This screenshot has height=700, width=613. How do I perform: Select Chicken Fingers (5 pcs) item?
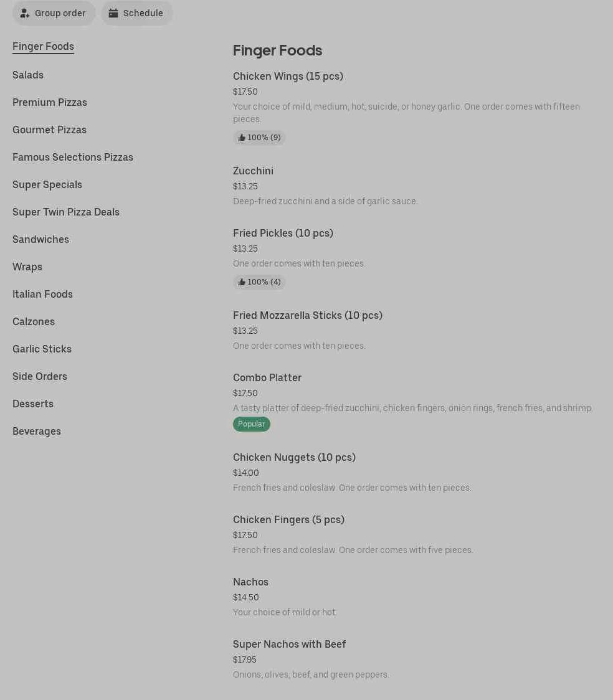coord(288,519)
